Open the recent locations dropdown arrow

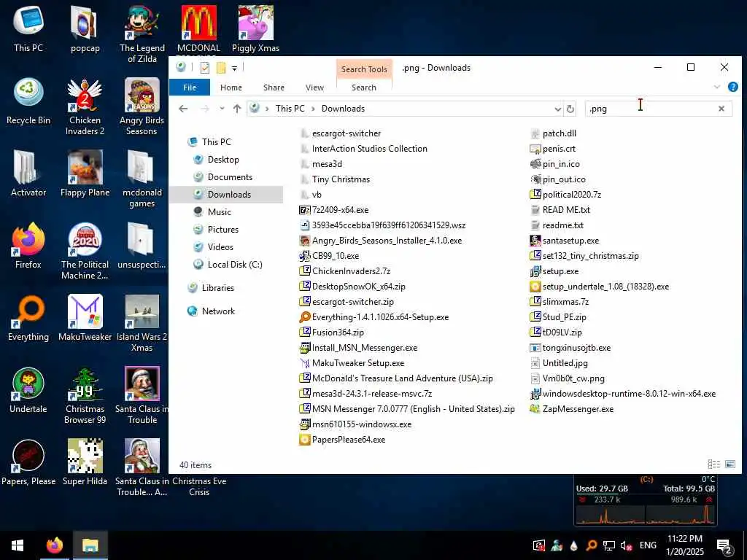pos(222,109)
